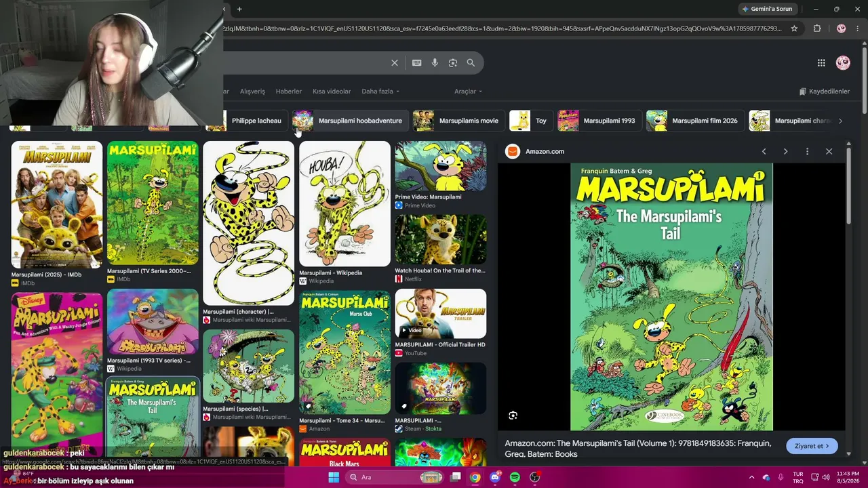Open the Disney Marsupilami cover thumbnail
868x488 pixels.
57,374
